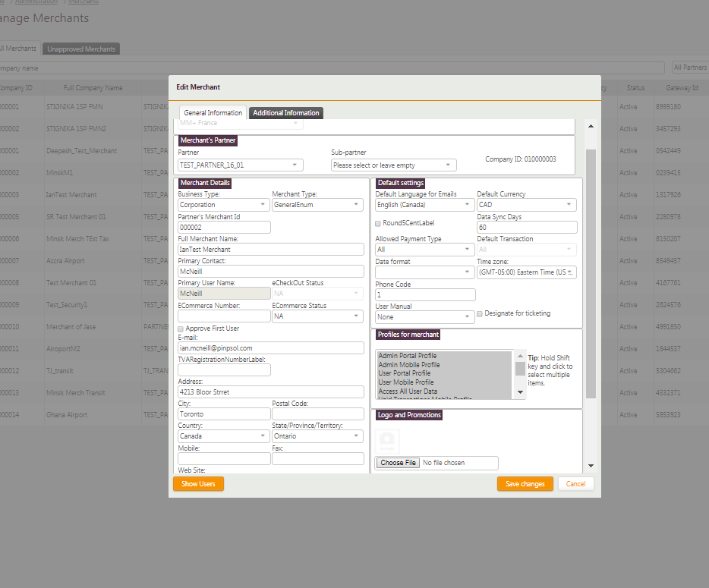Click the Save changes button
The width and height of the screenshot is (709, 588).
point(525,484)
